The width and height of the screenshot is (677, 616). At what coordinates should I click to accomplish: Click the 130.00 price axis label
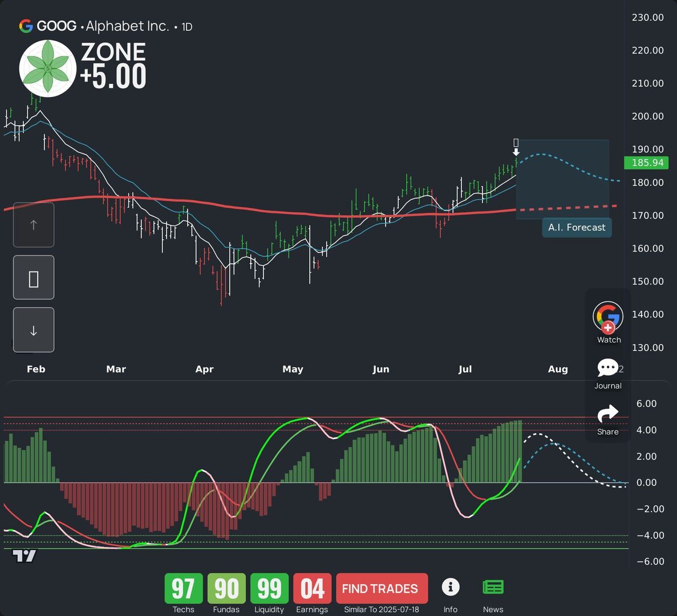tap(648, 347)
